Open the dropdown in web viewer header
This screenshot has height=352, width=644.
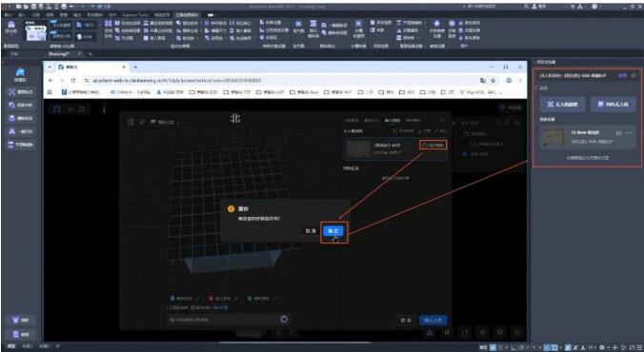point(170,122)
